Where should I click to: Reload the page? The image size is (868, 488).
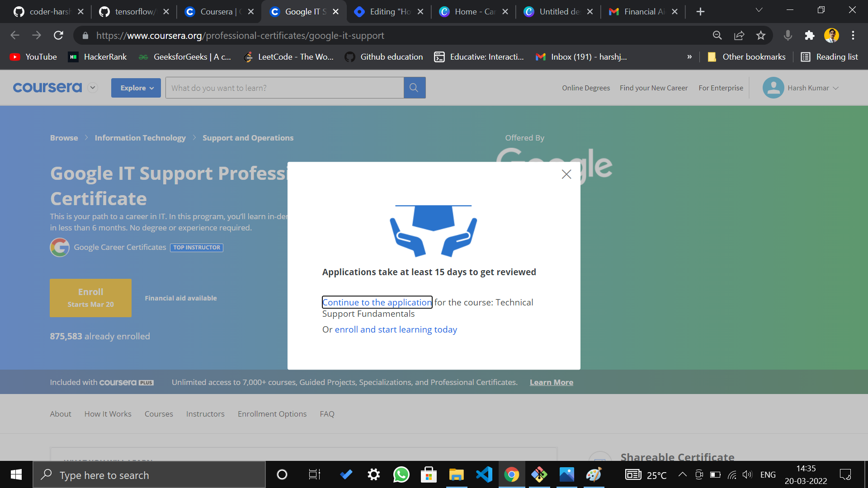pos(58,35)
